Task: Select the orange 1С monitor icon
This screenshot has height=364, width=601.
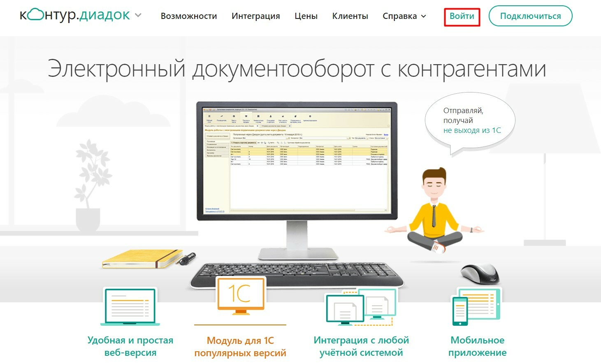Action: tap(241, 295)
